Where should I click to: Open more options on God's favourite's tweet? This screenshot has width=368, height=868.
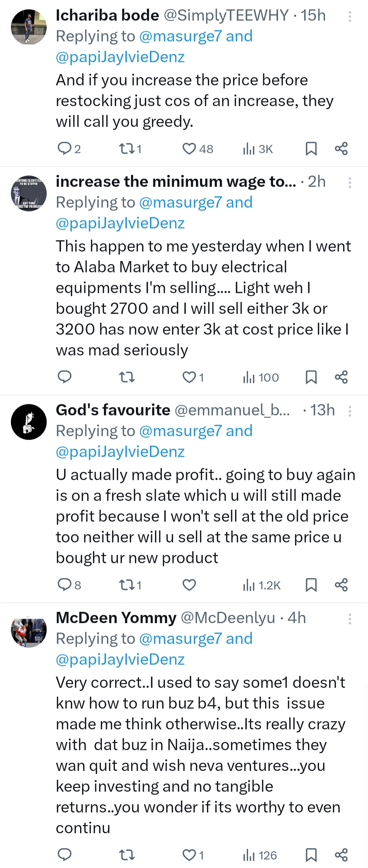click(350, 411)
